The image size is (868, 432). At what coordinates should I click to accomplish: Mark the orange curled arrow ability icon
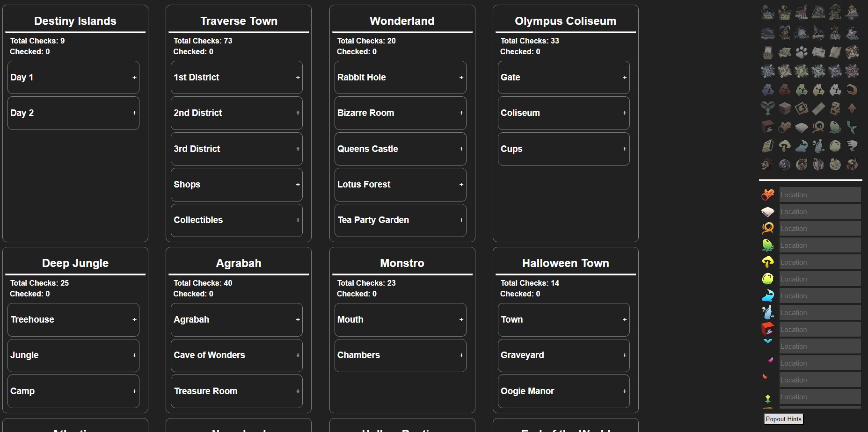[x=852, y=90]
